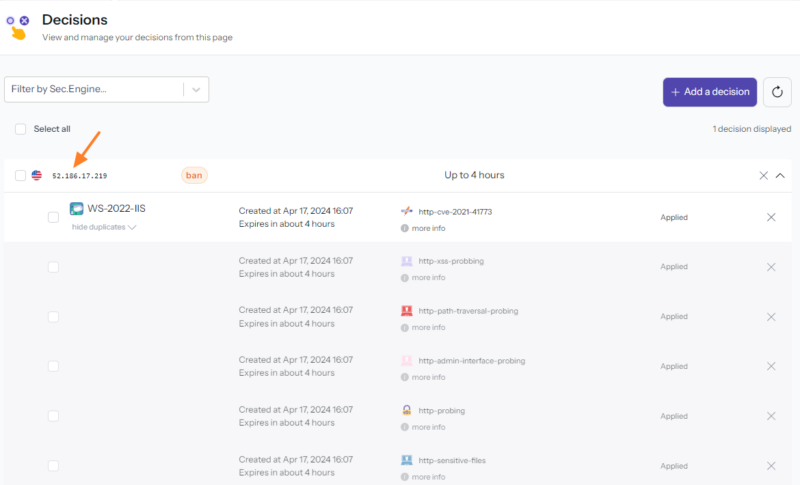Tick the WS-2022-IIS decision checkbox
The width and height of the screenshot is (800, 485).
54,217
